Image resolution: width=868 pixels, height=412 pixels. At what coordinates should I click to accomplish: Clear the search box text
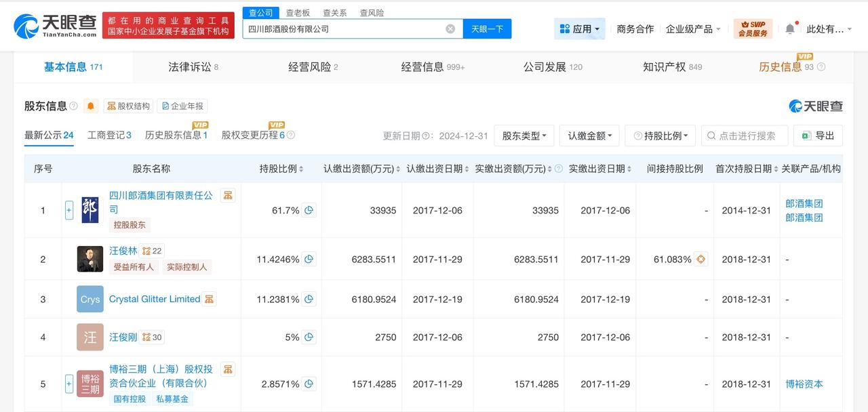click(450, 28)
